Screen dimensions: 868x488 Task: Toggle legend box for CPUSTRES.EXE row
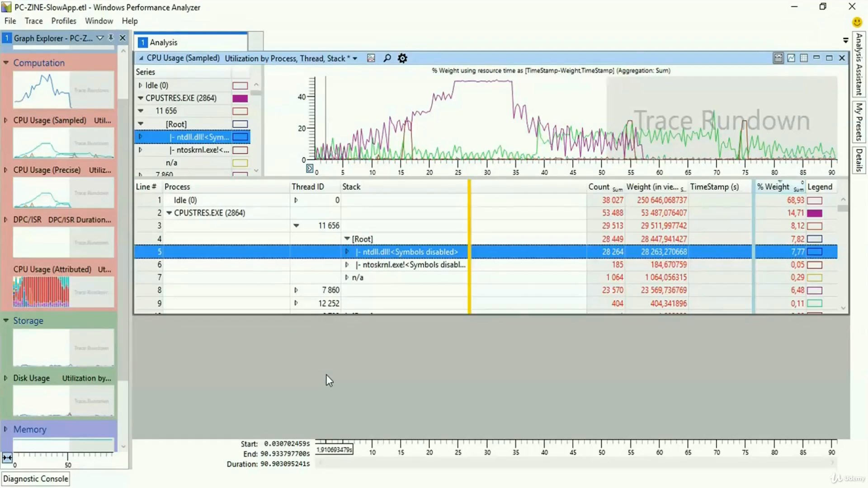815,213
